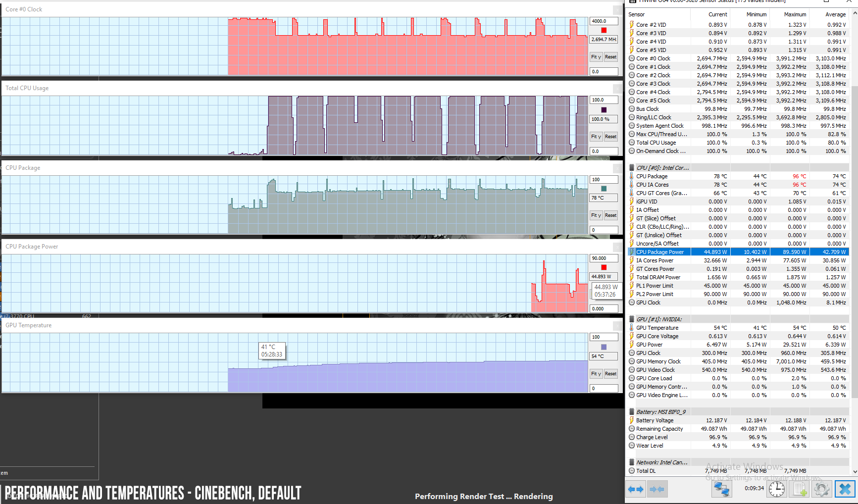Click Reset in CPU Package graph
The width and height of the screenshot is (858, 504).
611,215
